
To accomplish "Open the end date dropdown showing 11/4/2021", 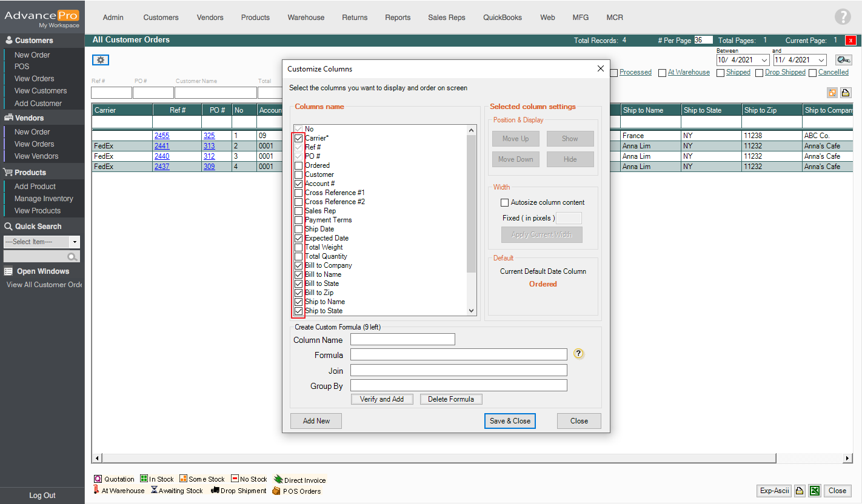I will (x=821, y=60).
